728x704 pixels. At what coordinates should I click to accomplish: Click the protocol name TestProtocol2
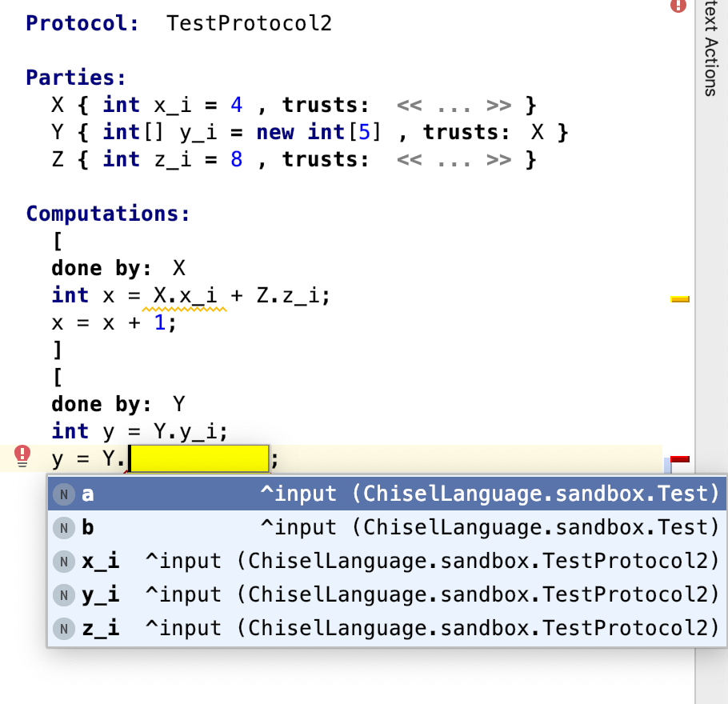coord(249,22)
